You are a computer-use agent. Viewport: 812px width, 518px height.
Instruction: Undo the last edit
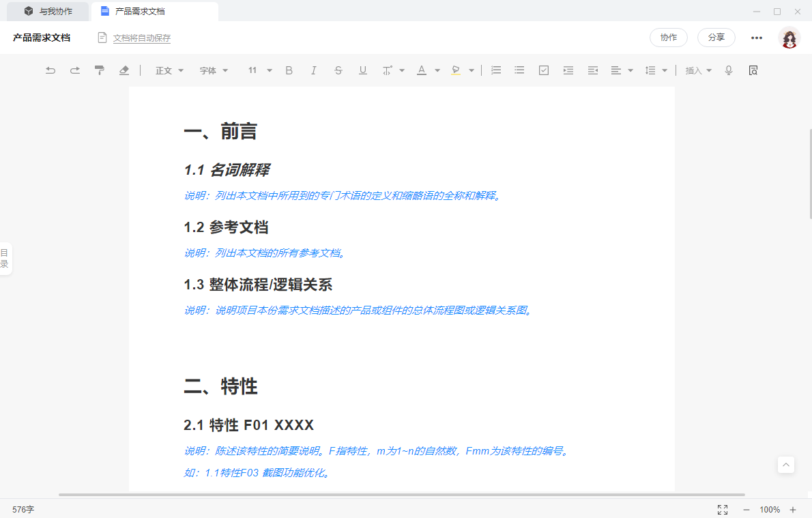(x=50, y=70)
